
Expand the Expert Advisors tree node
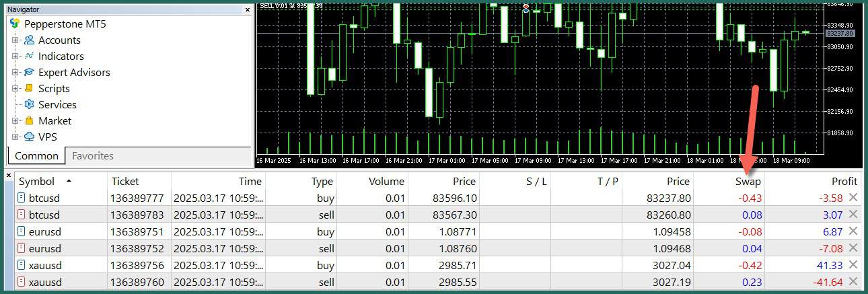(x=15, y=73)
